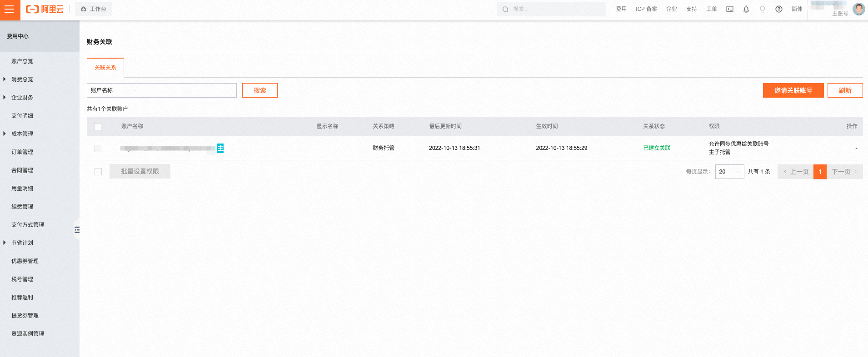Viewport: 868px width, 357px height.
Task: Open 优惠券管理 in sidebar
Action: (x=25, y=261)
